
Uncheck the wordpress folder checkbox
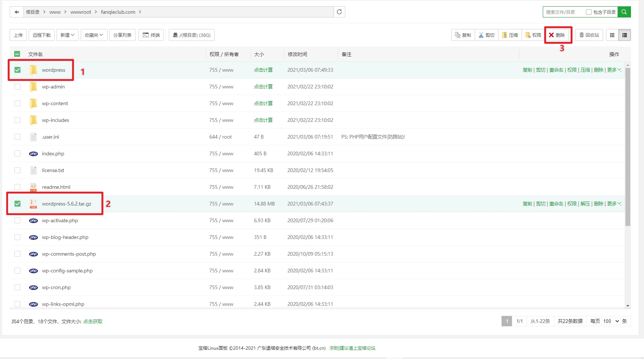click(x=17, y=70)
